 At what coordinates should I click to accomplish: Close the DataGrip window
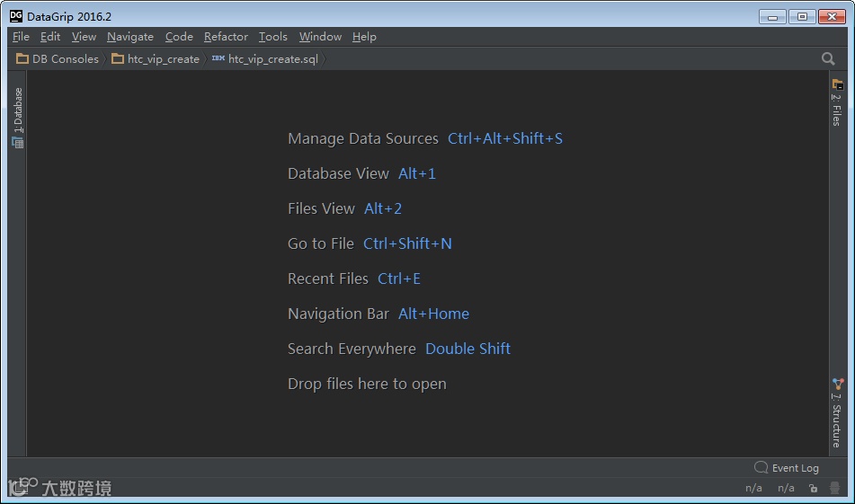click(x=833, y=17)
